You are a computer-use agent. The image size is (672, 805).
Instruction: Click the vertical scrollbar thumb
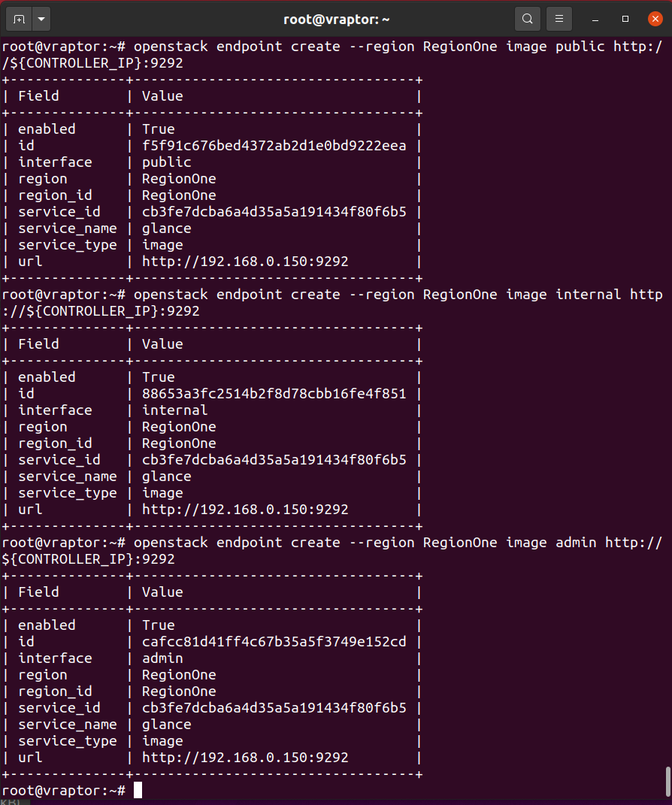pyautogui.click(x=667, y=780)
